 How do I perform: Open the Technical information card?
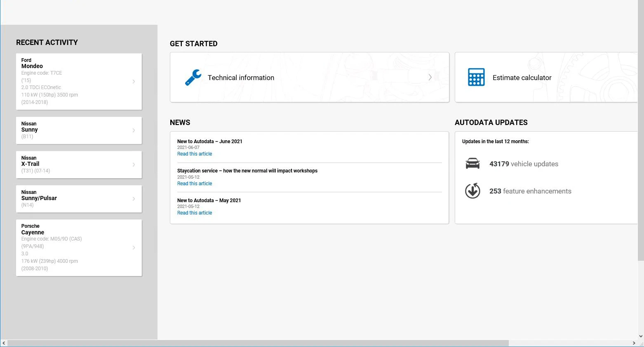coord(310,77)
